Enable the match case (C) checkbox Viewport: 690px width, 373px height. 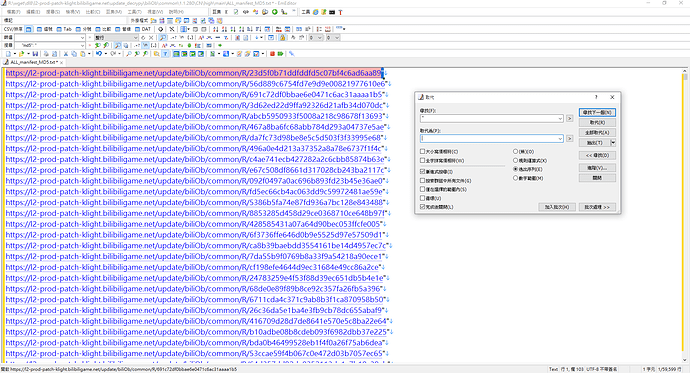(x=422, y=151)
